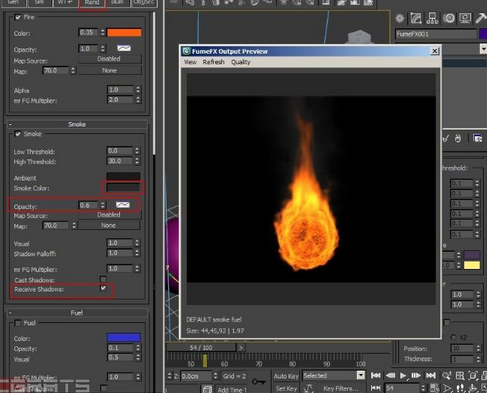Enable the Fuel checkbox
487x393 pixels.
pos(18,323)
